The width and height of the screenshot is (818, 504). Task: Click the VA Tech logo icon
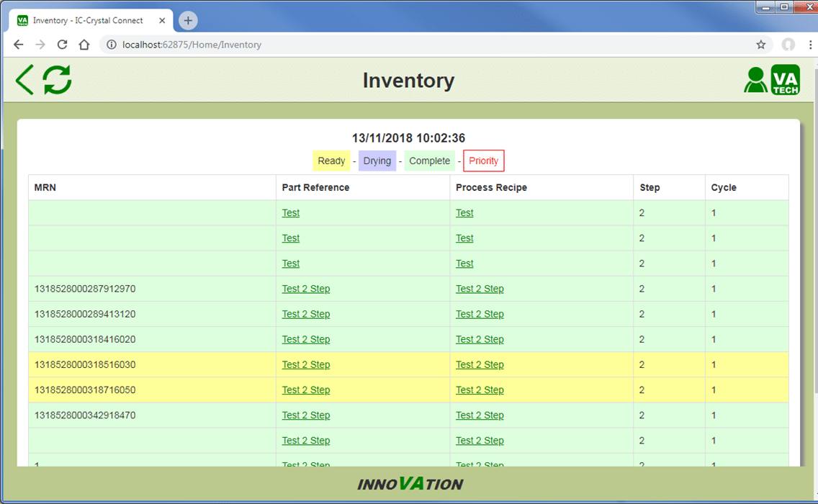click(x=786, y=80)
